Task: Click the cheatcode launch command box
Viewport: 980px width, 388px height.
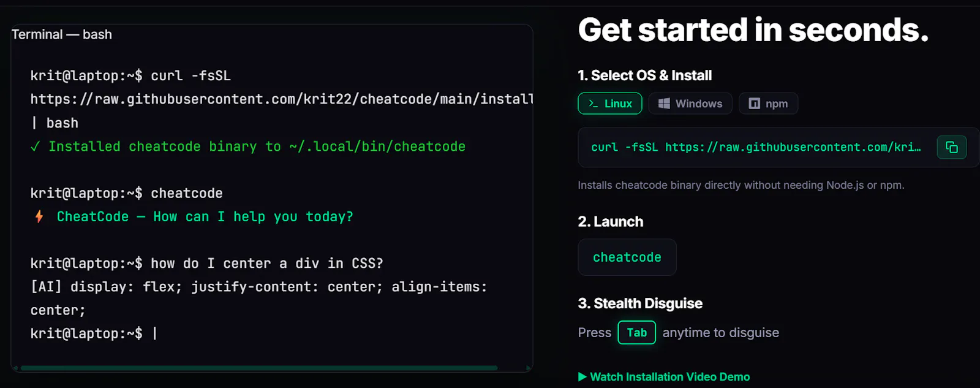Action: tap(627, 257)
